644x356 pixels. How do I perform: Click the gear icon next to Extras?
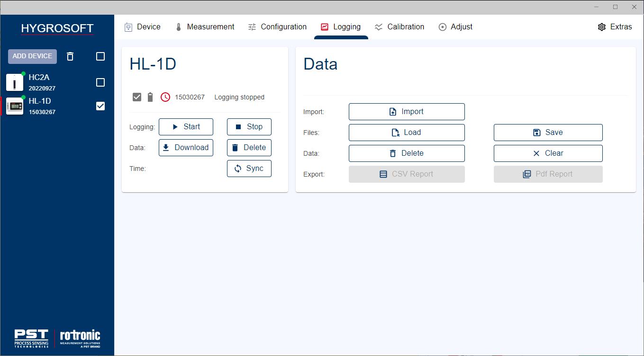click(x=602, y=27)
